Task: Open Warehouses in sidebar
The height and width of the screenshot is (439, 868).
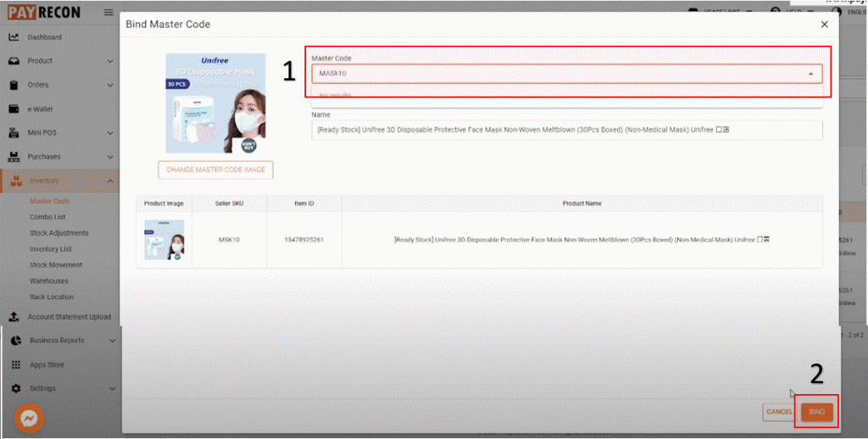Action: 48,281
